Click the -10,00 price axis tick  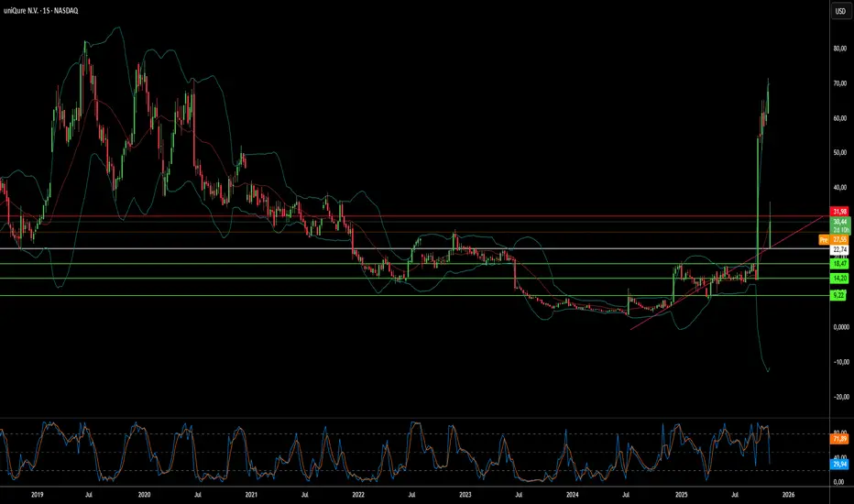point(840,362)
